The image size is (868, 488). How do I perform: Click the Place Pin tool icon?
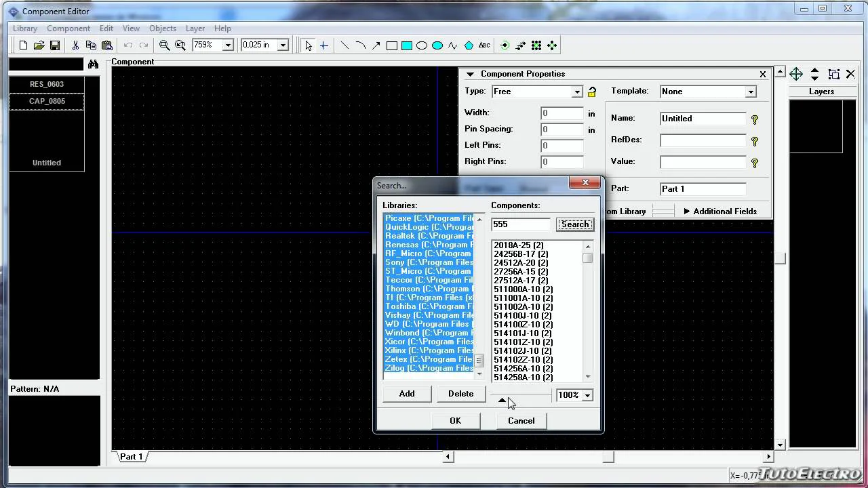[505, 45]
